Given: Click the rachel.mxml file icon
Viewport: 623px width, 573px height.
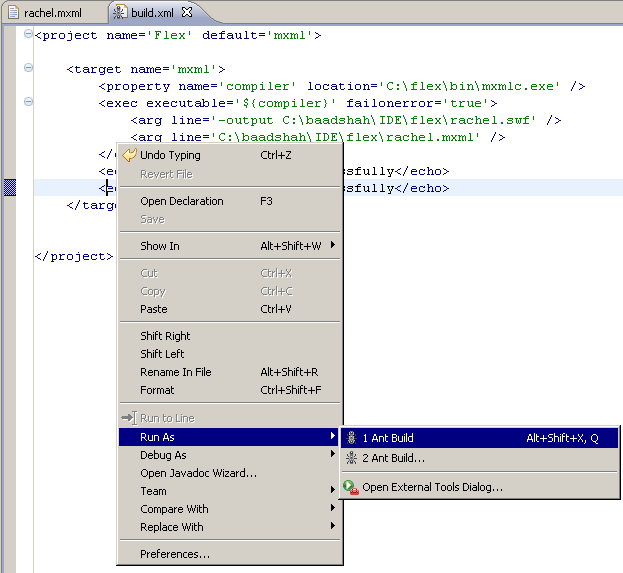Looking at the screenshot, I should coord(14,13).
